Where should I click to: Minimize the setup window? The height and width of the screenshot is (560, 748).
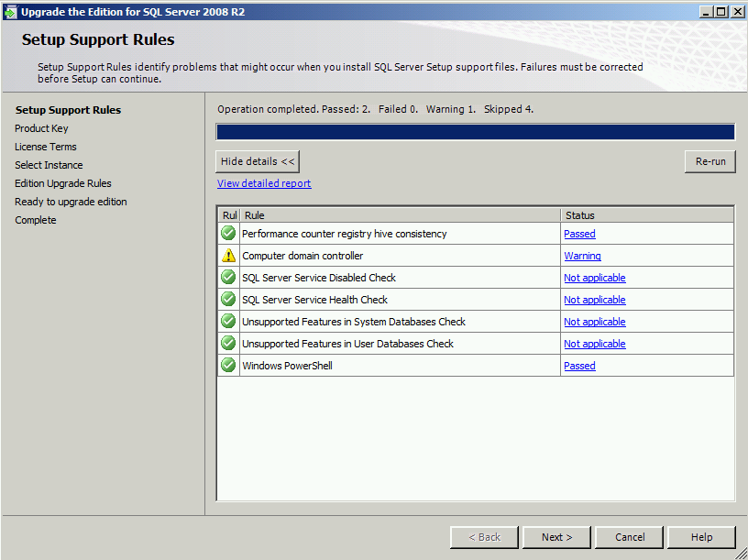tap(707, 11)
